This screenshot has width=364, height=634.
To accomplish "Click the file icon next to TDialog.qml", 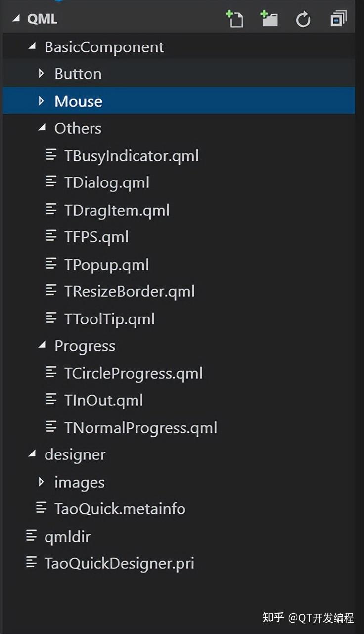I will click(x=51, y=182).
